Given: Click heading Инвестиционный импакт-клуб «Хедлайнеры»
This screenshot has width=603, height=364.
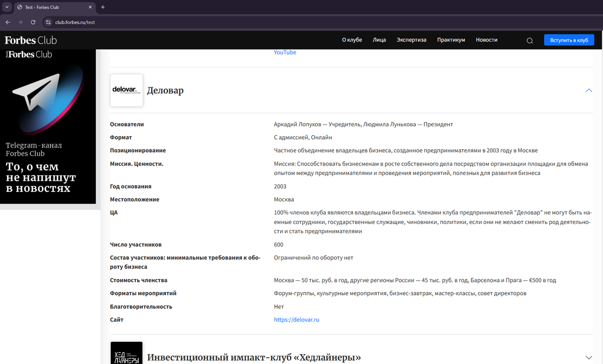Looking at the screenshot, I should coord(254,358).
